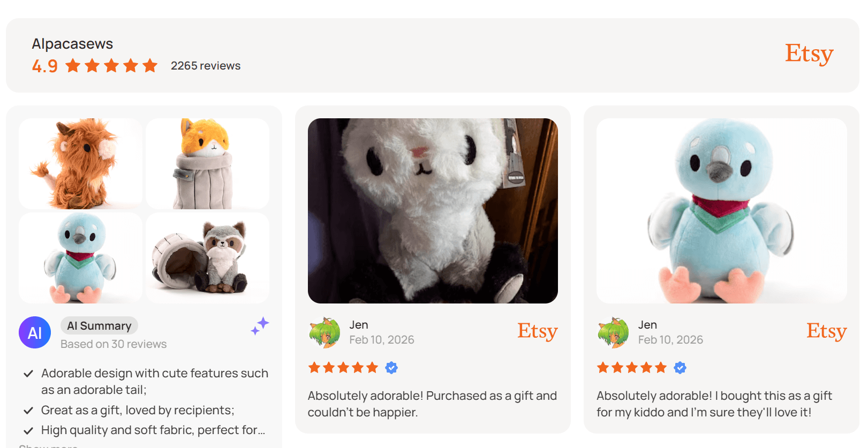Screen dimensions: 868x448
Task: Click the verified badge on the middle review
Action: point(391,367)
